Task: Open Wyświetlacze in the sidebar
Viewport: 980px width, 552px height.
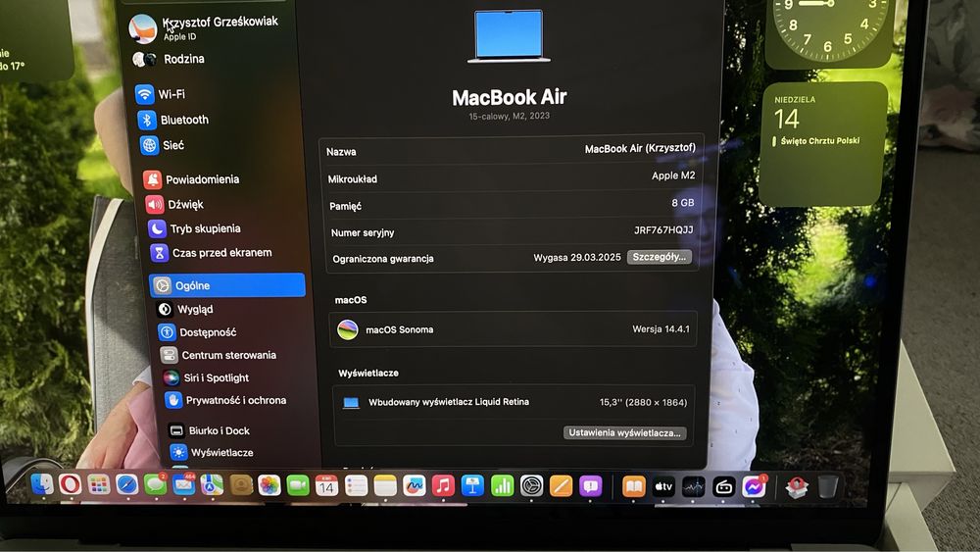Action: 212,452
